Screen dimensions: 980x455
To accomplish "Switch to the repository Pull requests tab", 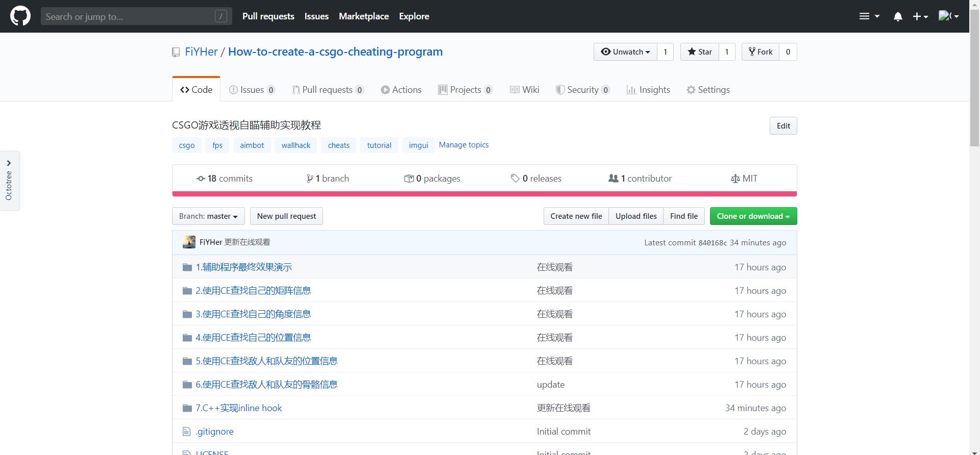I will tap(328, 90).
